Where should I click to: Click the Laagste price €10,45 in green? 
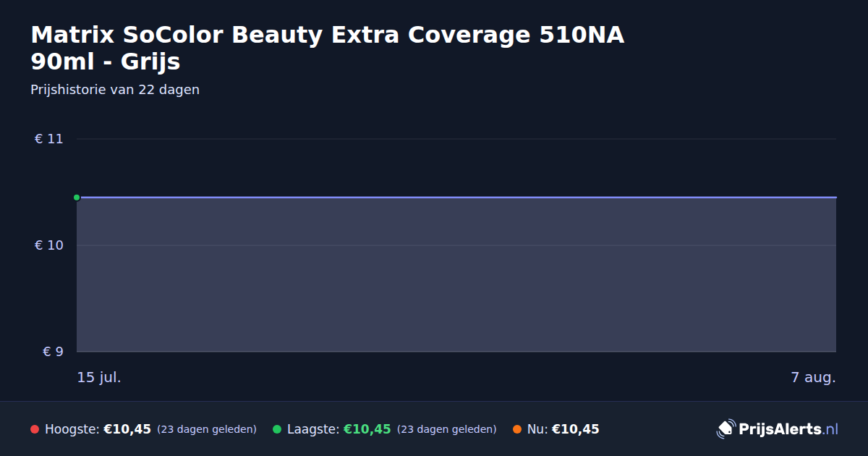[x=367, y=429]
